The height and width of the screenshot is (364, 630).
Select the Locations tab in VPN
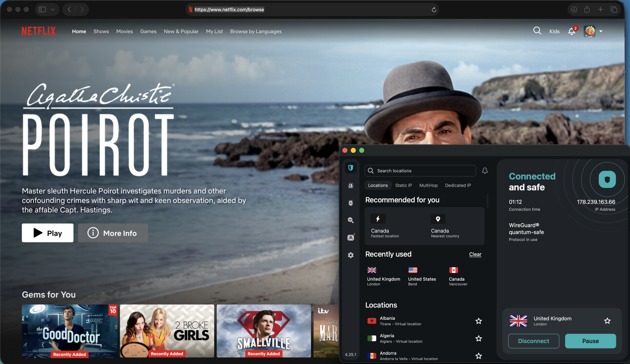click(x=378, y=185)
